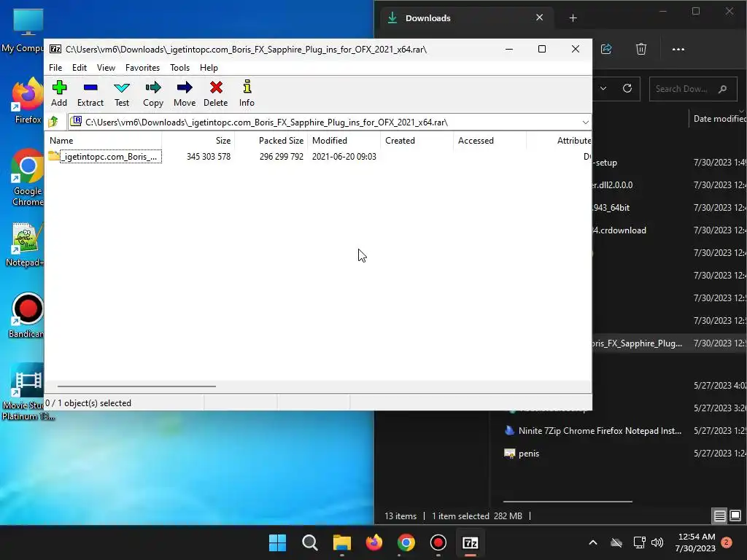The height and width of the screenshot is (560, 747).
Task: Select the 4.crdownload file in Explorer
Action: (619, 230)
